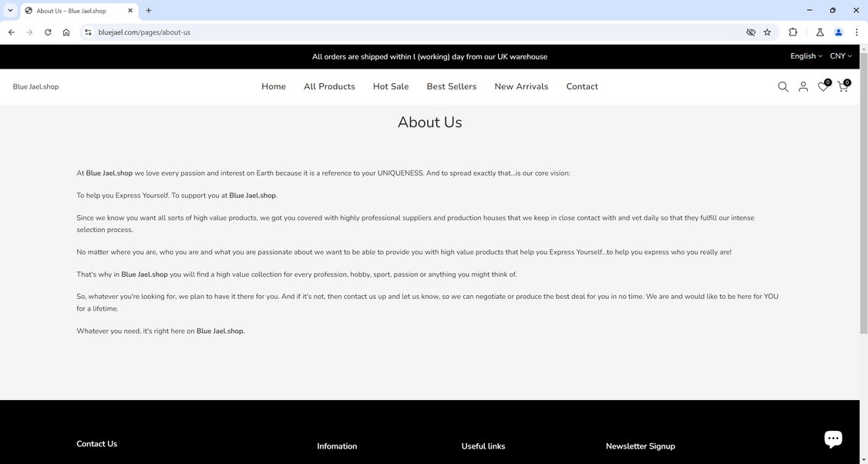
Task: Open the shopping cart icon
Action: click(843, 86)
